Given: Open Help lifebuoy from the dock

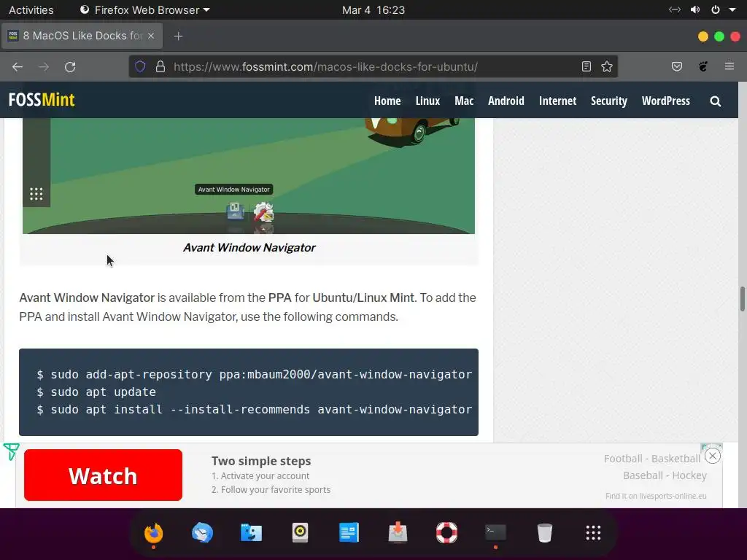Looking at the screenshot, I should (447, 532).
